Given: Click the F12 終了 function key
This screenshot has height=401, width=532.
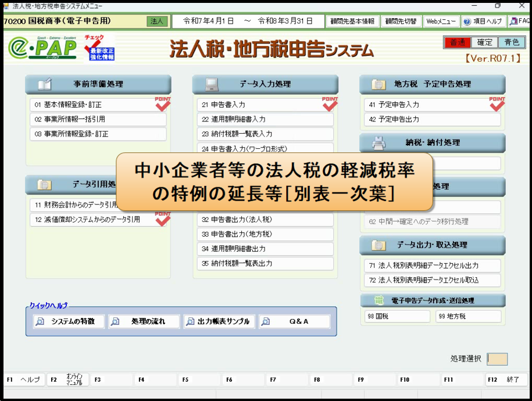Looking at the screenshot, I should tap(506, 379).
